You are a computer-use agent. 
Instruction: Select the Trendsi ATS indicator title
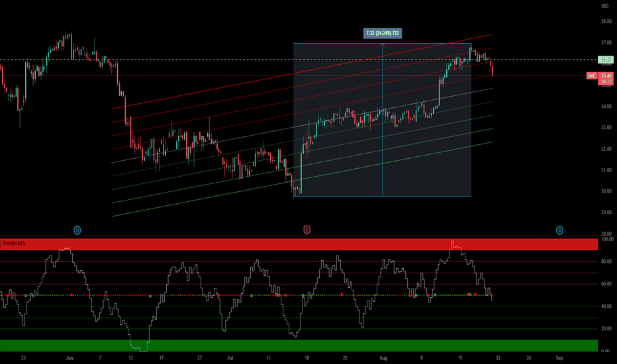click(x=14, y=244)
